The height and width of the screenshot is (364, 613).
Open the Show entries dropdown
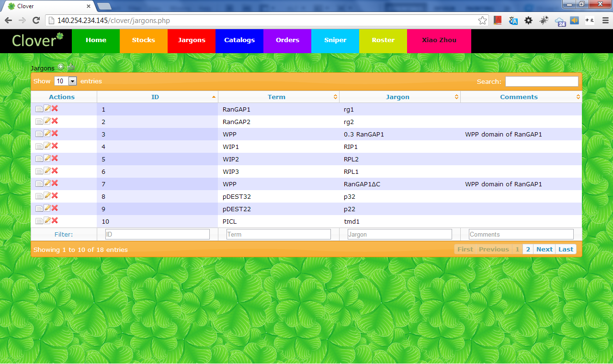66,81
